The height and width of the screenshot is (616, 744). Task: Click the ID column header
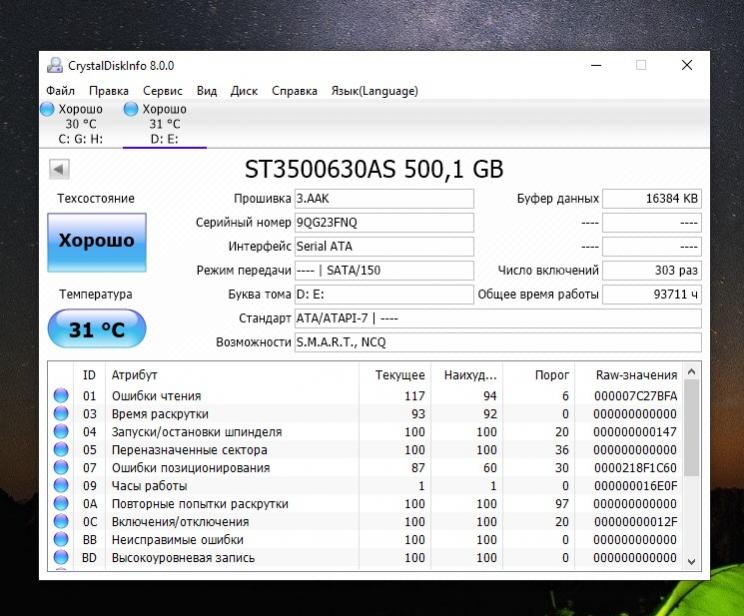point(89,374)
